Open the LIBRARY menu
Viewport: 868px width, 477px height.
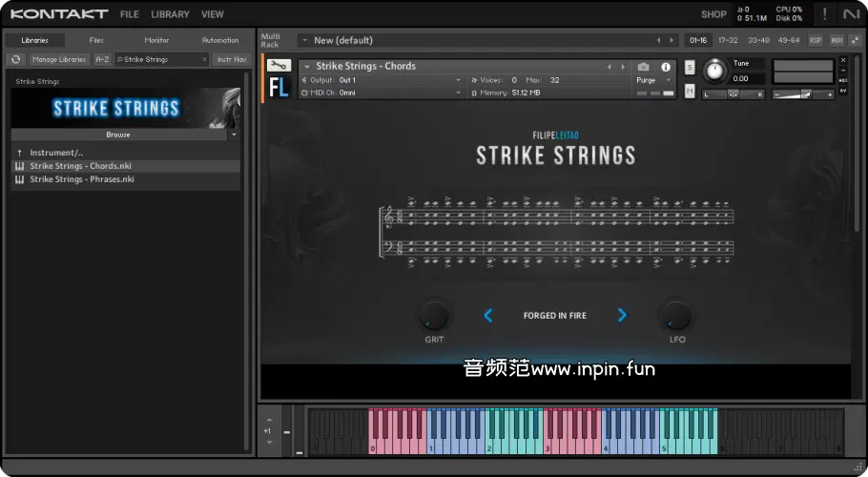(x=170, y=14)
